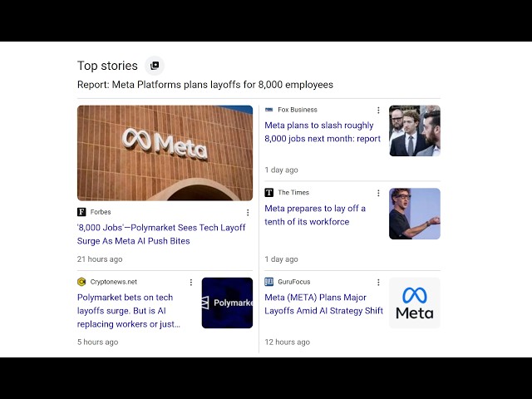
Task: Click the Fox Business story thumbnail
Action: click(415, 131)
